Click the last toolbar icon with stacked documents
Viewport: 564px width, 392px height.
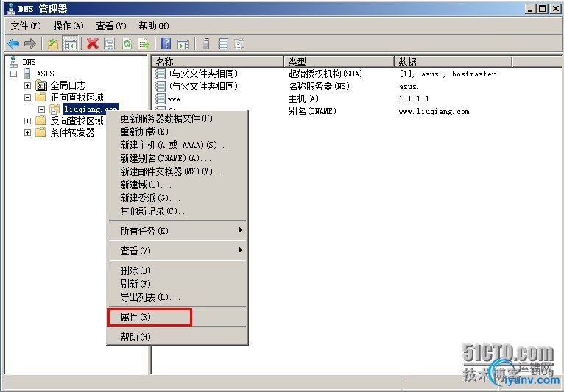pyautogui.click(x=239, y=44)
